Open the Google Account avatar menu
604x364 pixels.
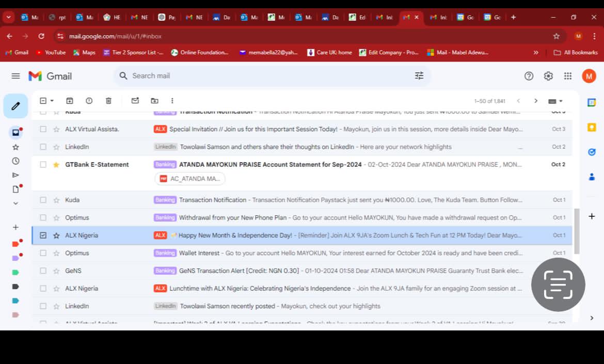click(x=589, y=76)
